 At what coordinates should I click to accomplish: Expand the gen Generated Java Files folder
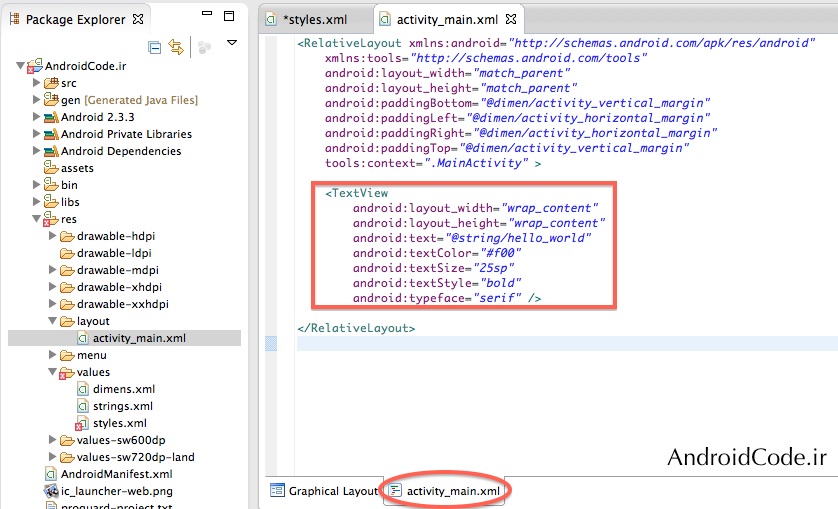tap(37, 100)
